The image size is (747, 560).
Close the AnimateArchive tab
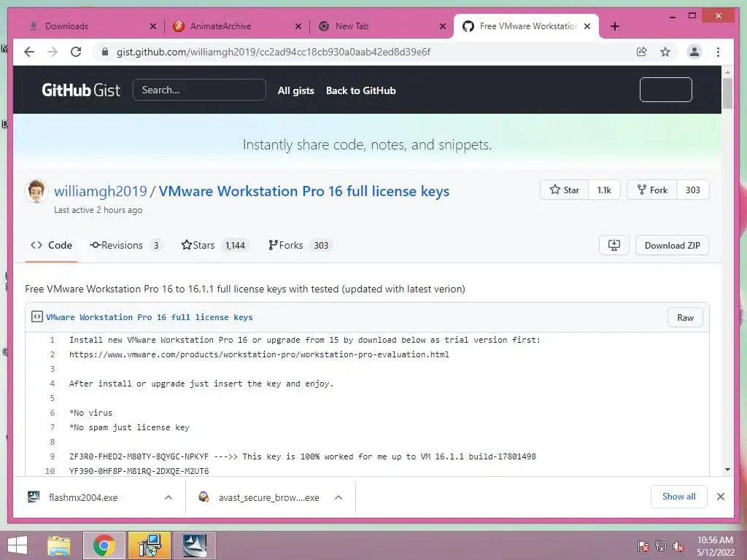(298, 26)
